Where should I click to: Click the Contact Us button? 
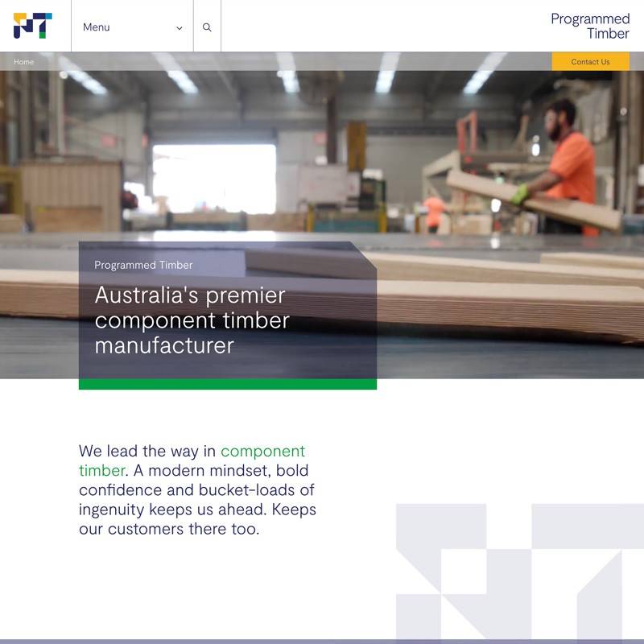(590, 62)
